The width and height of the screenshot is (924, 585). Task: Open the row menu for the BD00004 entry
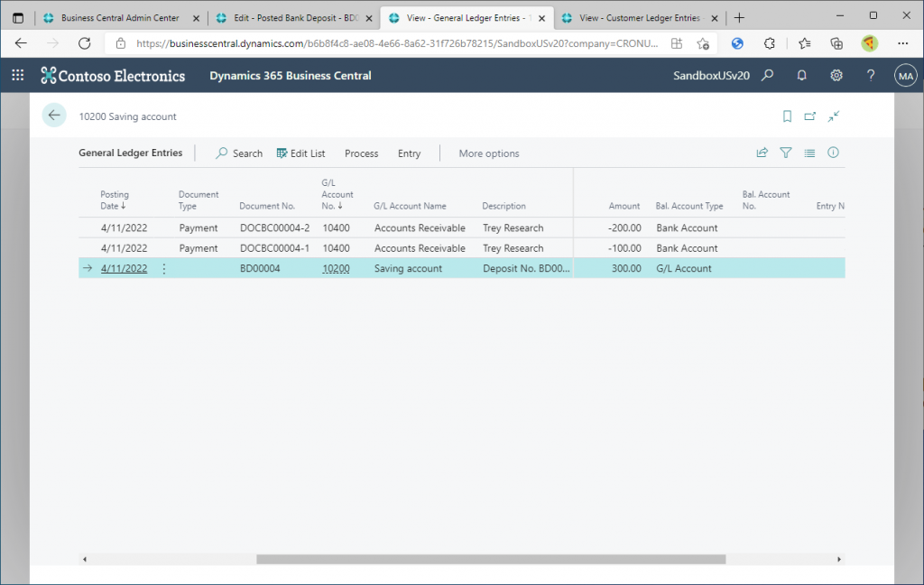[164, 268]
